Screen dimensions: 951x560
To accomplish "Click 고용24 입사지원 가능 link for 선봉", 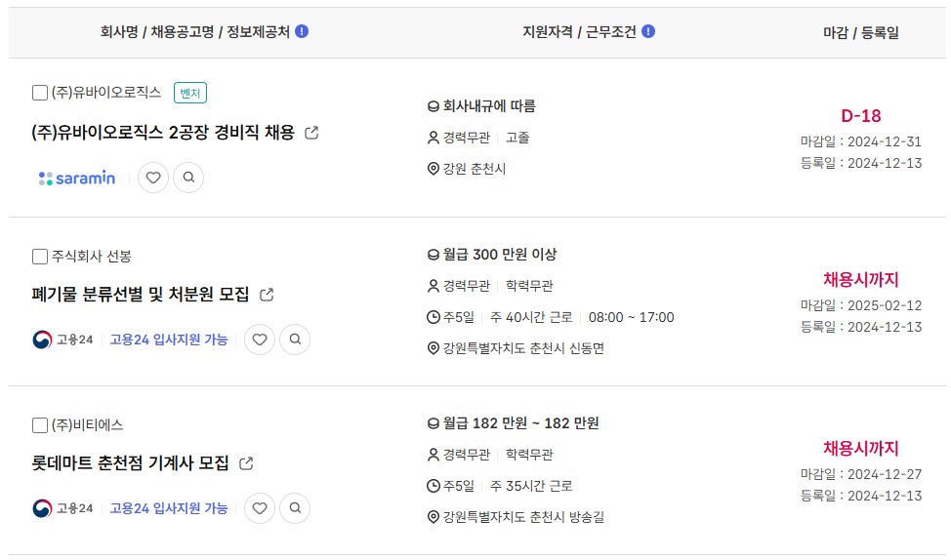I will [x=169, y=340].
